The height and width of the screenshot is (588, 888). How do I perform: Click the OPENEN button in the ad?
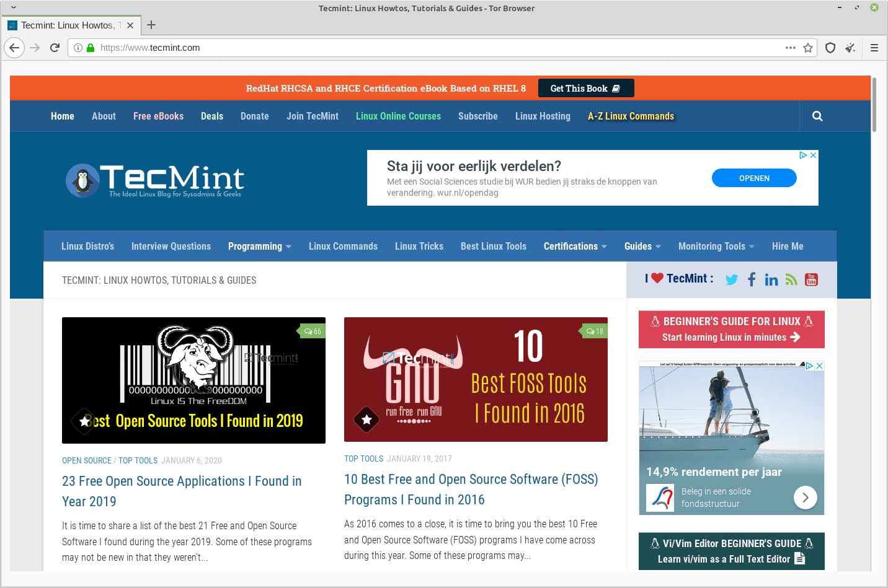(754, 178)
